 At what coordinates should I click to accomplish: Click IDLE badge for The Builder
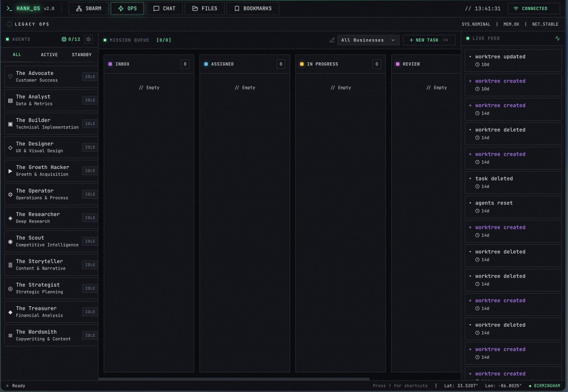pyautogui.click(x=90, y=124)
